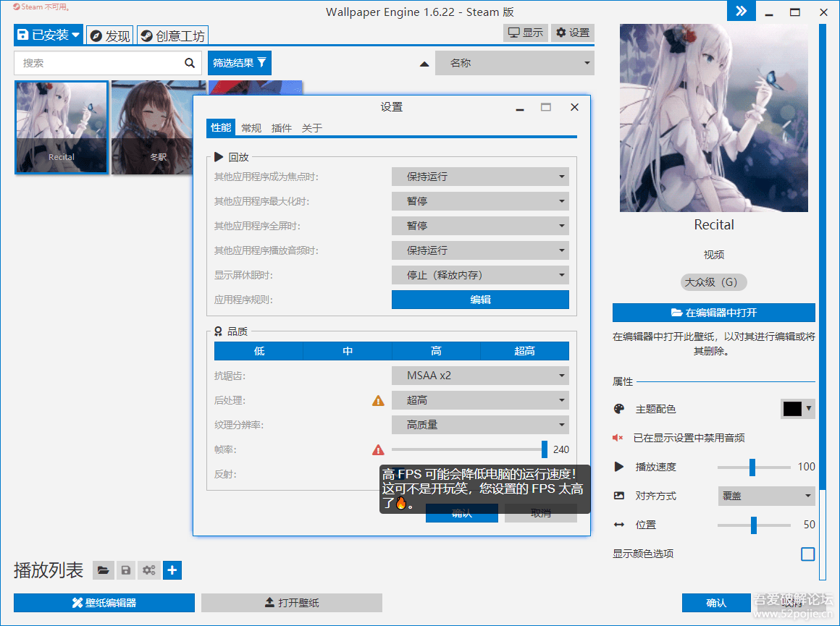The height and width of the screenshot is (626, 840).
Task: Open the texture resolution dropdown
Action: click(480, 426)
